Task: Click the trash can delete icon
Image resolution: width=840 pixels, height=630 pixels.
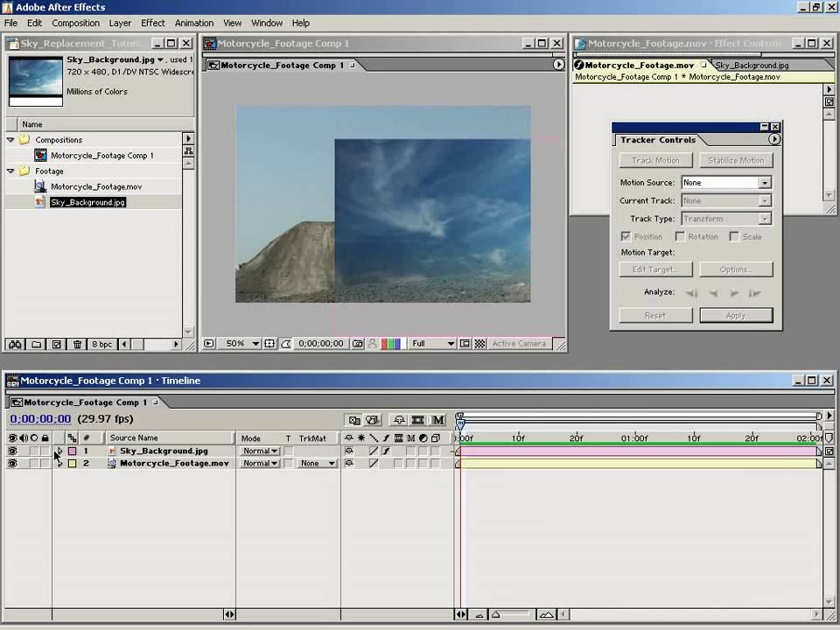Action: (x=78, y=345)
